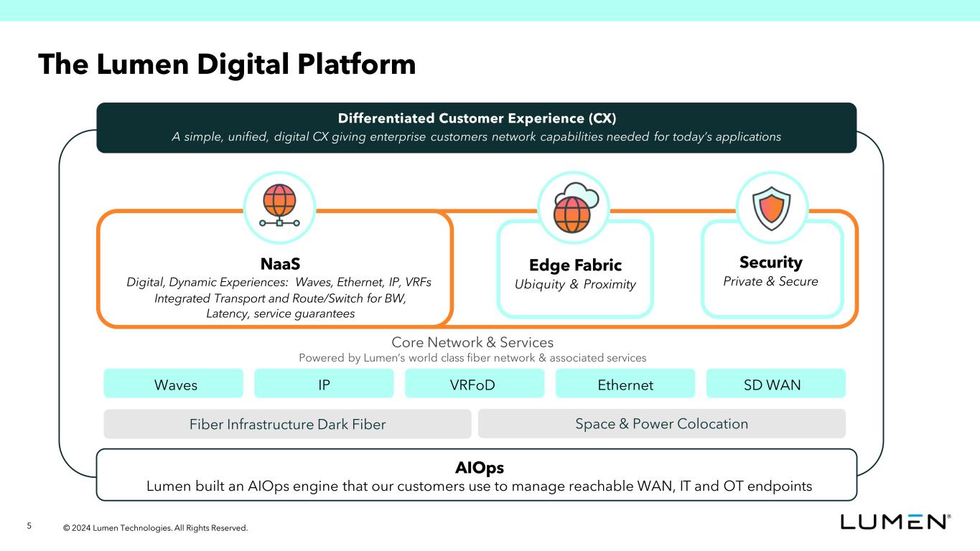The width and height of the screenshot is (980, 551).
Task: Click the Ethernet service box
Action: [625, 384]
